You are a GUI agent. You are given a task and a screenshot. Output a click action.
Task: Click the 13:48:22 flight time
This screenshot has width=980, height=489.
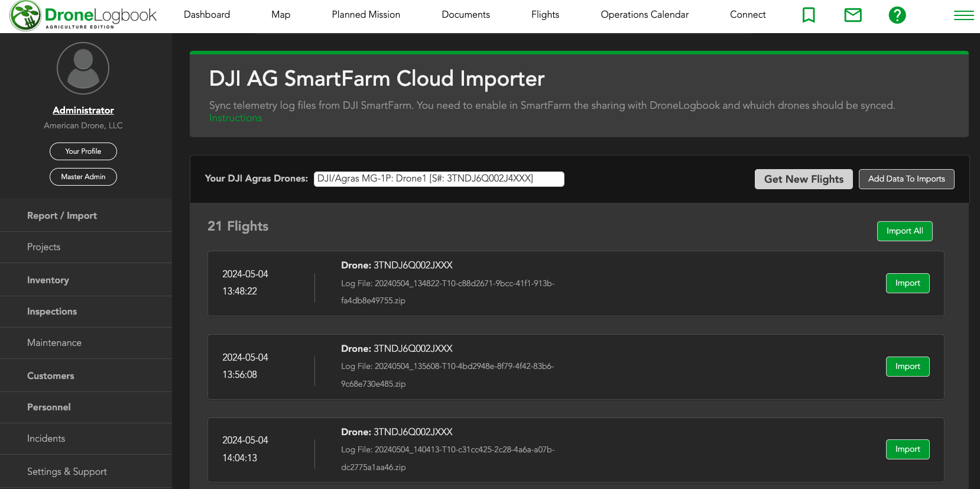pos(239,292)
